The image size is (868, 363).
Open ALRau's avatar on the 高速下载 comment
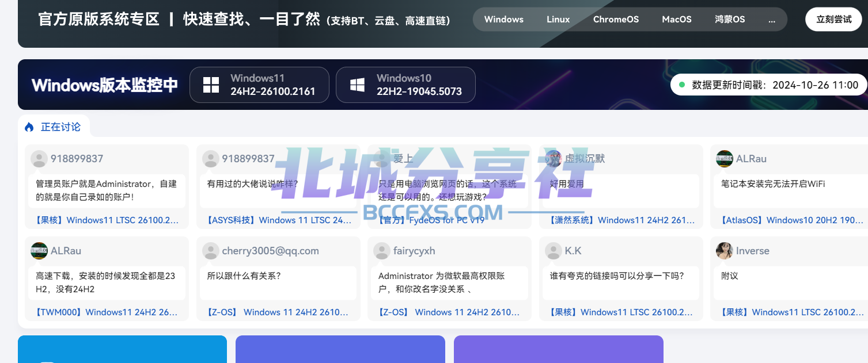coord(39,251)
